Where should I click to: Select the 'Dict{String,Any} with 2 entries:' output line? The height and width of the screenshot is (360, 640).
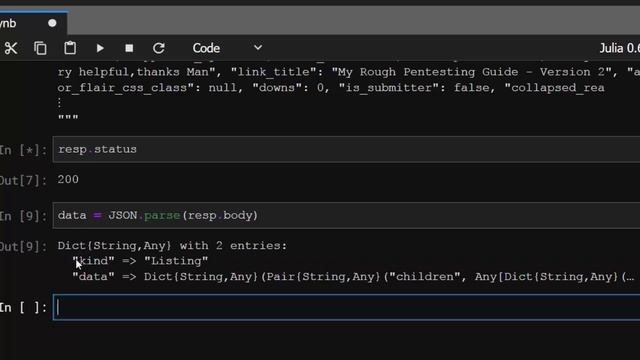(x=172, y=246)
